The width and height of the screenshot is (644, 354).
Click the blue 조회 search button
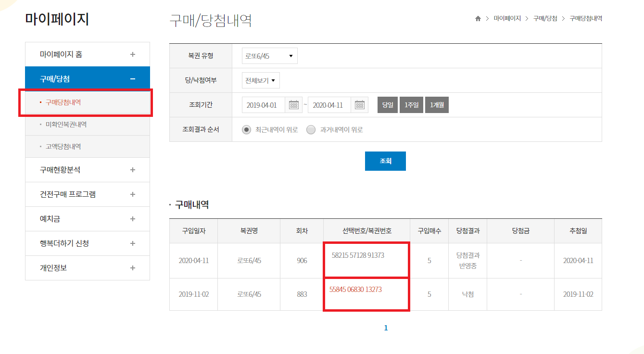point(385,161)
